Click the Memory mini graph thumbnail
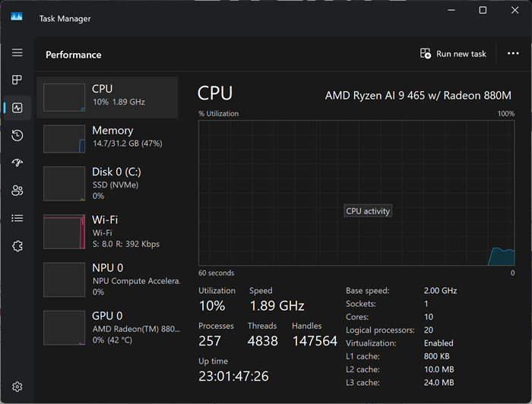The height and width of the screenshot is (404, 532). click(64, 139)
